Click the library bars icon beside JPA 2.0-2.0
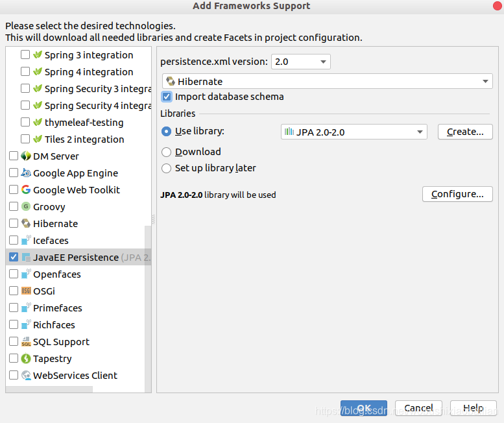Image resolution: width=504 pixels, height=423 pixels. point(289,132)
